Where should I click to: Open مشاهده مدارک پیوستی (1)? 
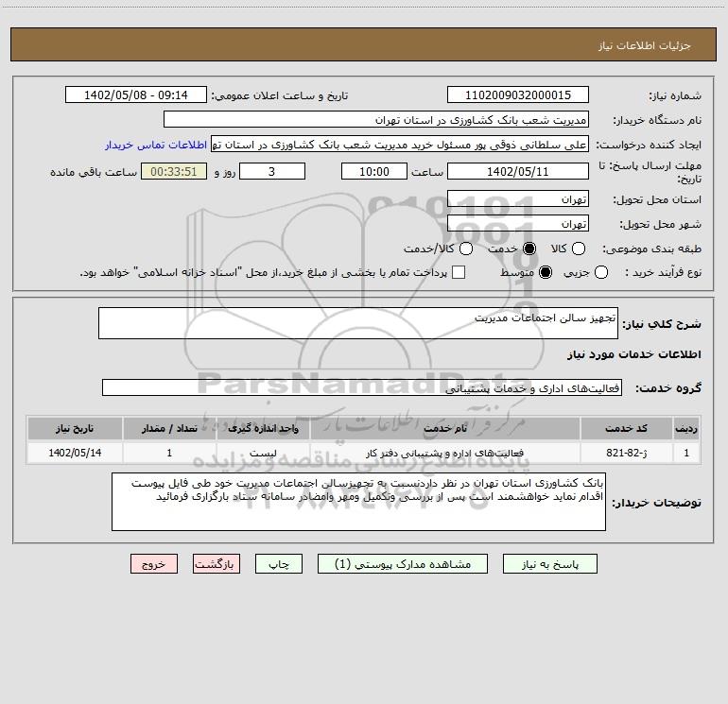(403, 564)
